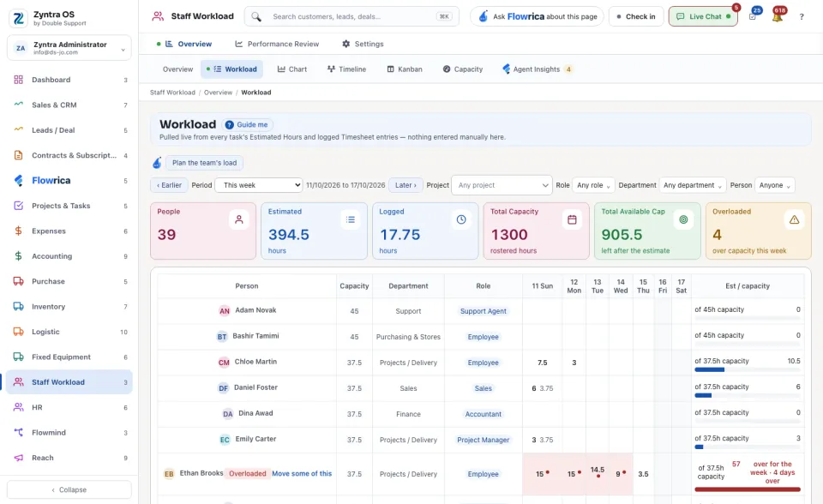Click the calendar icon in Total Capacity card
This screenshot has height=504, width=823.
coord(572,219)
